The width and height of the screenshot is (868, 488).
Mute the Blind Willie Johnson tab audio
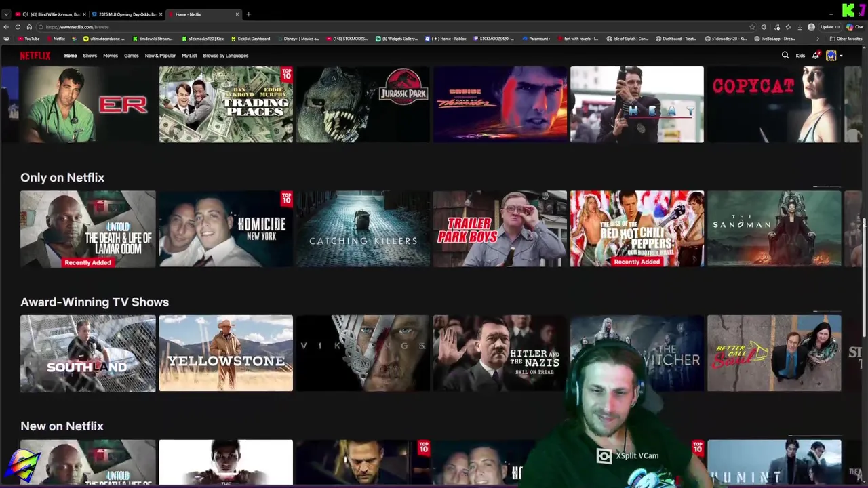pos(25,14)
